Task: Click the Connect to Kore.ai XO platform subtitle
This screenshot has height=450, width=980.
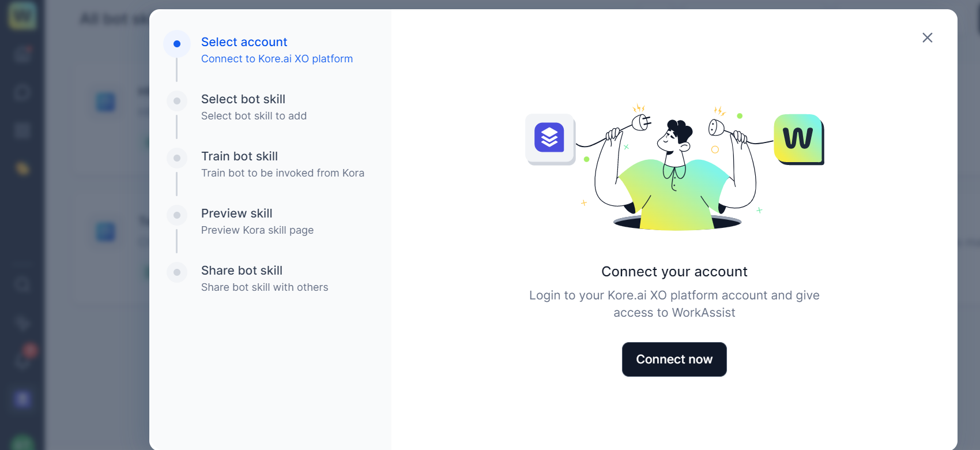Action: [277, 59]
